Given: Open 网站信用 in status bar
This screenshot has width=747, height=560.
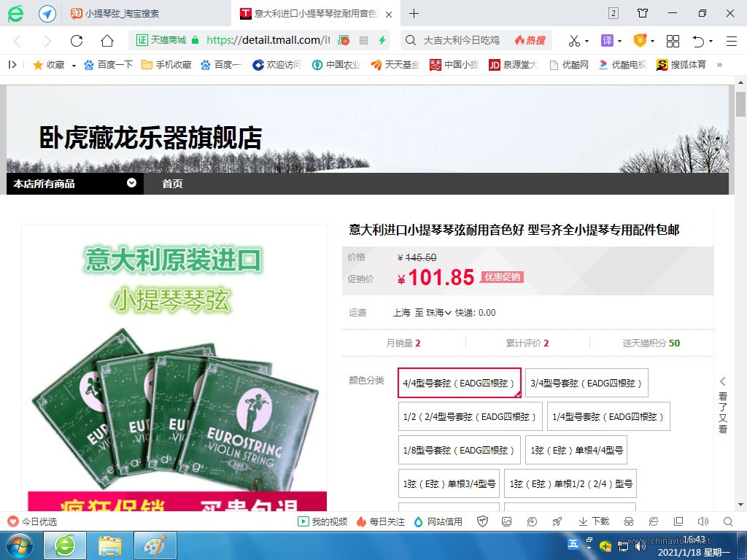Looking at the screenshot, I should (x=438, y=521).
